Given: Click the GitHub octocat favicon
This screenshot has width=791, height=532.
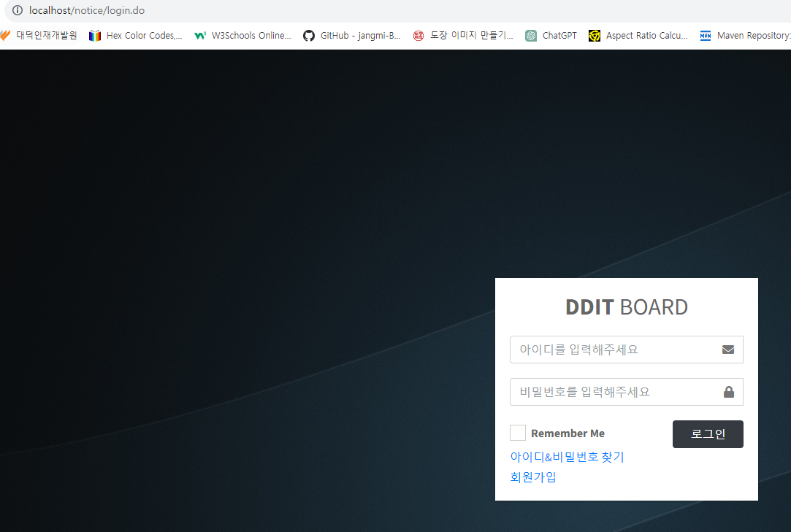Looking at the screenshot, I should tap(309, 35).
